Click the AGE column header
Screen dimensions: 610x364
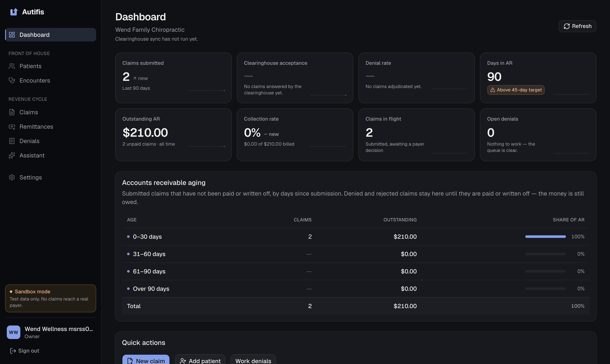(132, 220)
